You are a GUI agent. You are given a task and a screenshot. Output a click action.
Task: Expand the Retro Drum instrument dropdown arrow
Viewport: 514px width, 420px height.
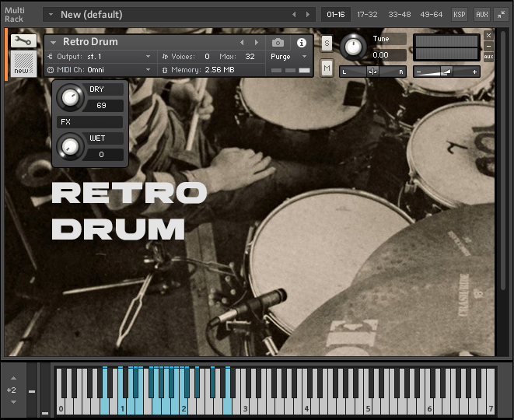tap(53, 42)
